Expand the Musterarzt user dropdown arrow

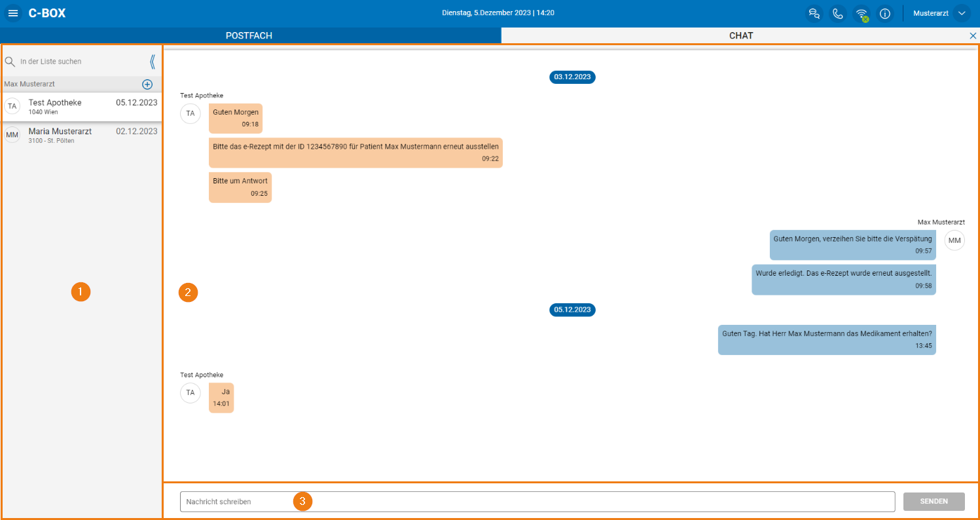962,13
